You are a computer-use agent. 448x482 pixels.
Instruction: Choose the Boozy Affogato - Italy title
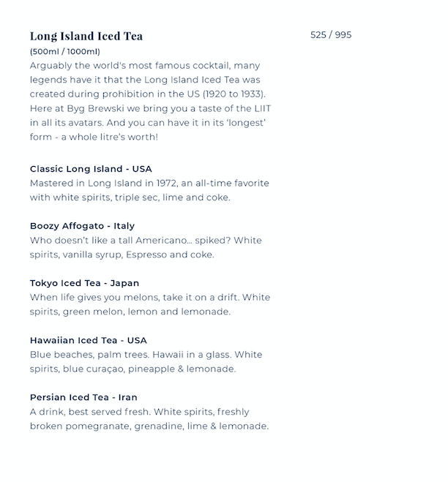(82, 226)
